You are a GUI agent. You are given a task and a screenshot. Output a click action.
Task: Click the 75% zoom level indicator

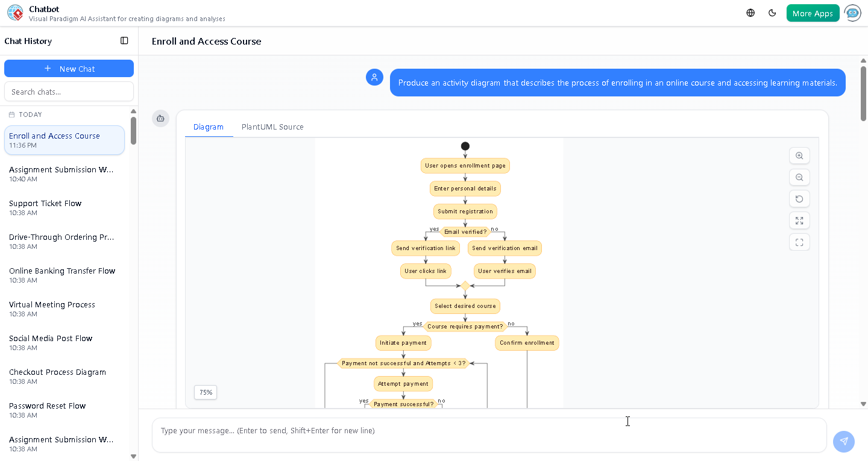pyautogui.click(x=205, y=392)
